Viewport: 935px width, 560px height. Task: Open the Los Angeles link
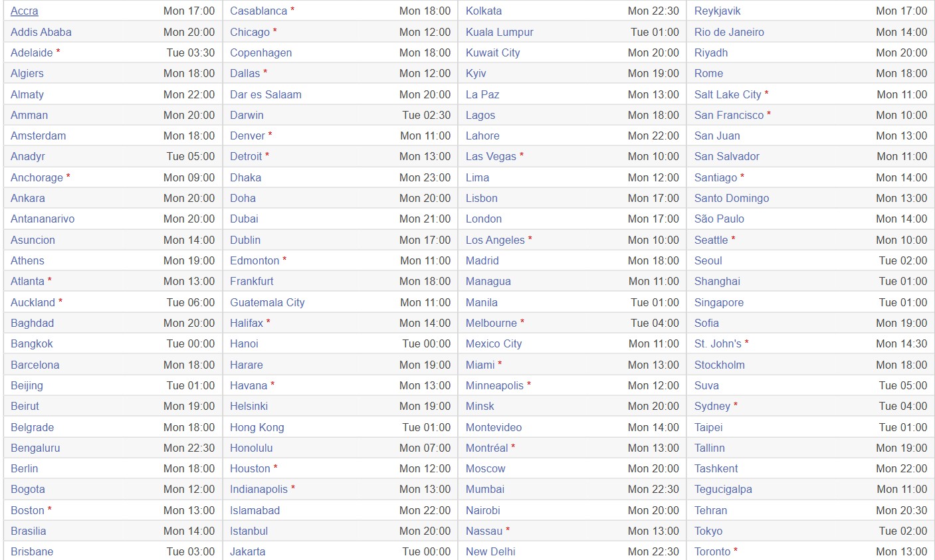point(495,240)
